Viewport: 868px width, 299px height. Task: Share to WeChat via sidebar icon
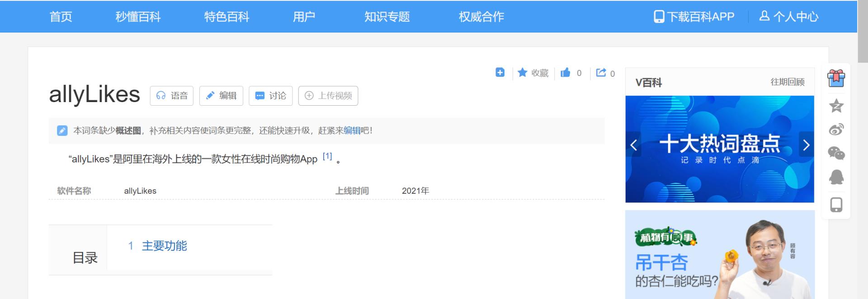coord(836,154)
